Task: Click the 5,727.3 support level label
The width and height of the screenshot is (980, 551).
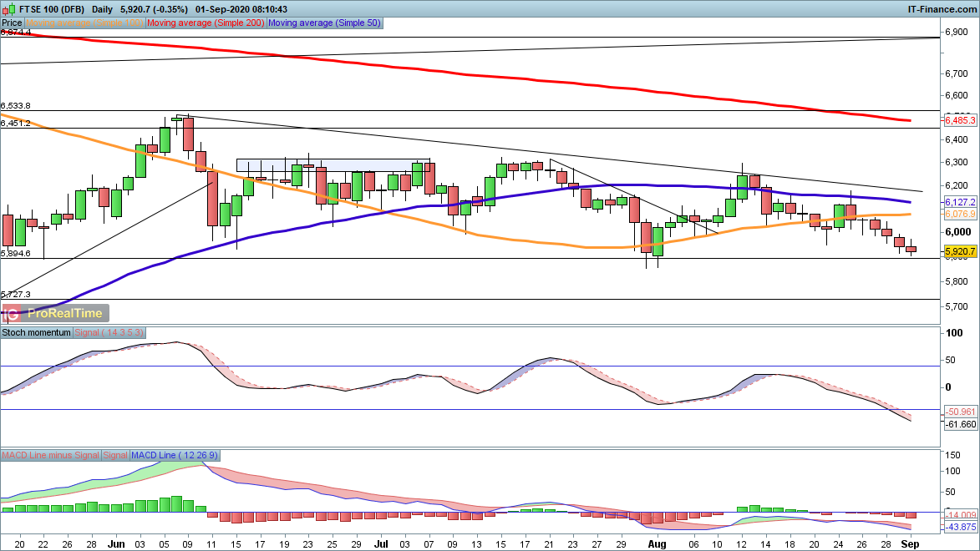Action: 16,295
